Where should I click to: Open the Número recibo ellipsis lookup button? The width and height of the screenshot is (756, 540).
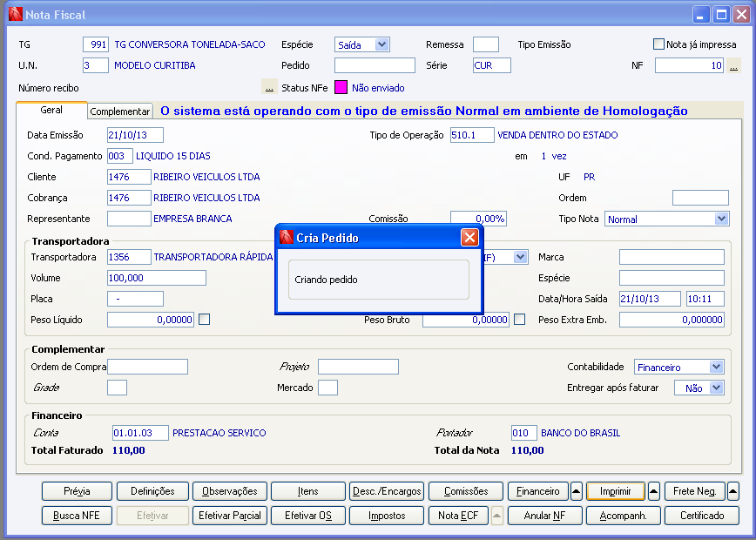(269, 88)
